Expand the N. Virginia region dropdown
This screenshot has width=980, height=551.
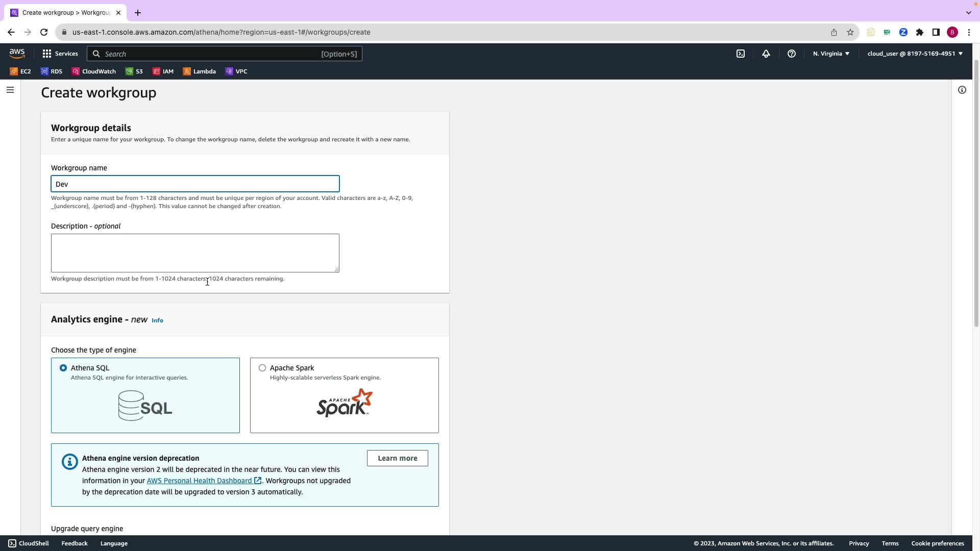pos(831,54)
